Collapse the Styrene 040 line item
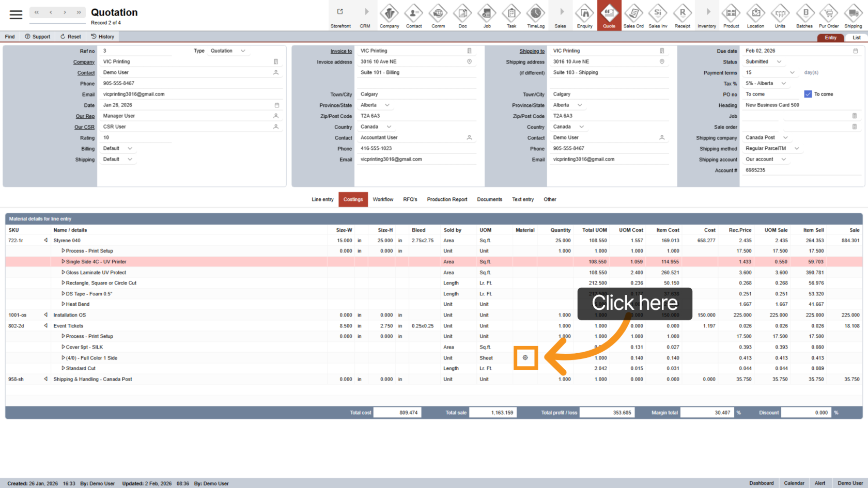The height and width of the screenshot is (488, 868). (x=46, y=240)
